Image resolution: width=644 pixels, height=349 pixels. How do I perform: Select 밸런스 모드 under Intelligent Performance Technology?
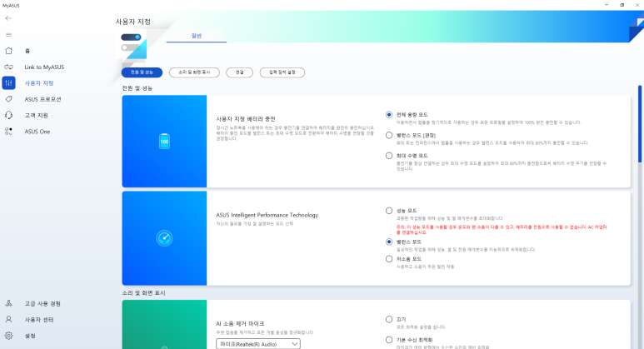[x=389, y=242]
